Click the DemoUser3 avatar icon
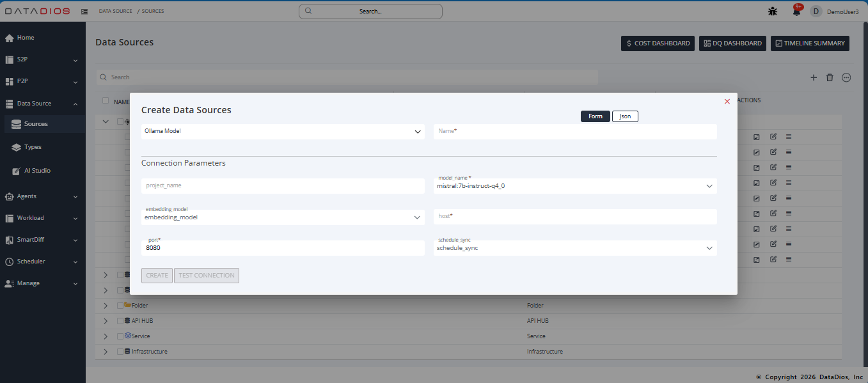 [x=816, y=12]
